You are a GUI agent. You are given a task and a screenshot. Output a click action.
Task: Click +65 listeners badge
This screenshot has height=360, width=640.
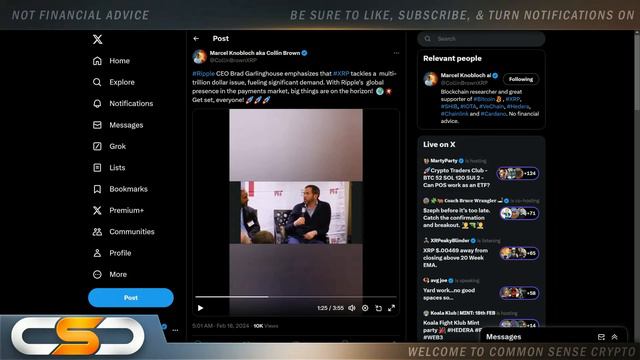click(519, 253)
